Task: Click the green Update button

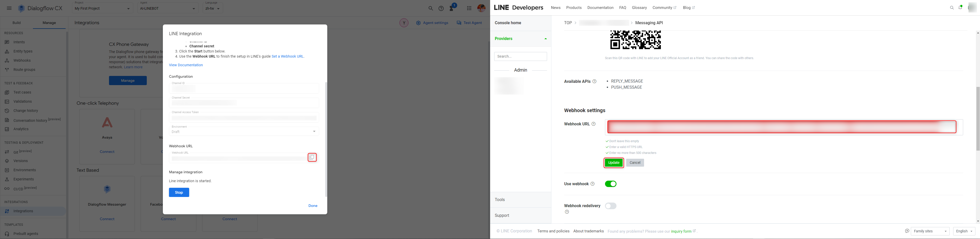Action: 614,163
